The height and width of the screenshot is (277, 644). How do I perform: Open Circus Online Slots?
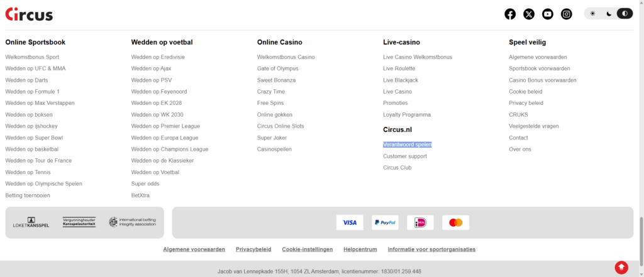[x=280, y=126]
